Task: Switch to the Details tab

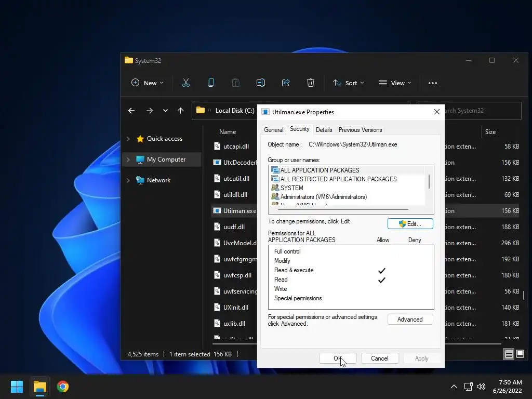Action: [x=324, y=130]
